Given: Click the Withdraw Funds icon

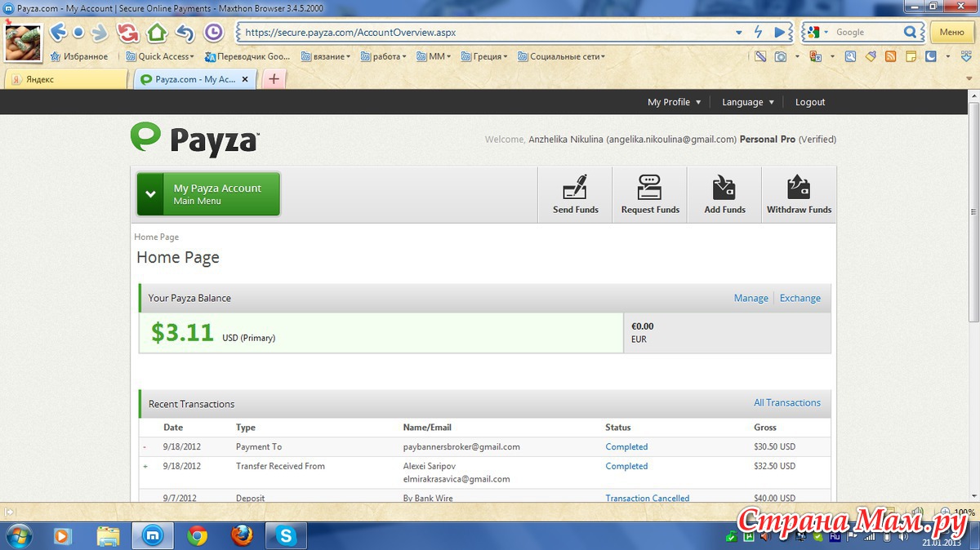Looking at the screenshot, I should [x=799, y=194].
